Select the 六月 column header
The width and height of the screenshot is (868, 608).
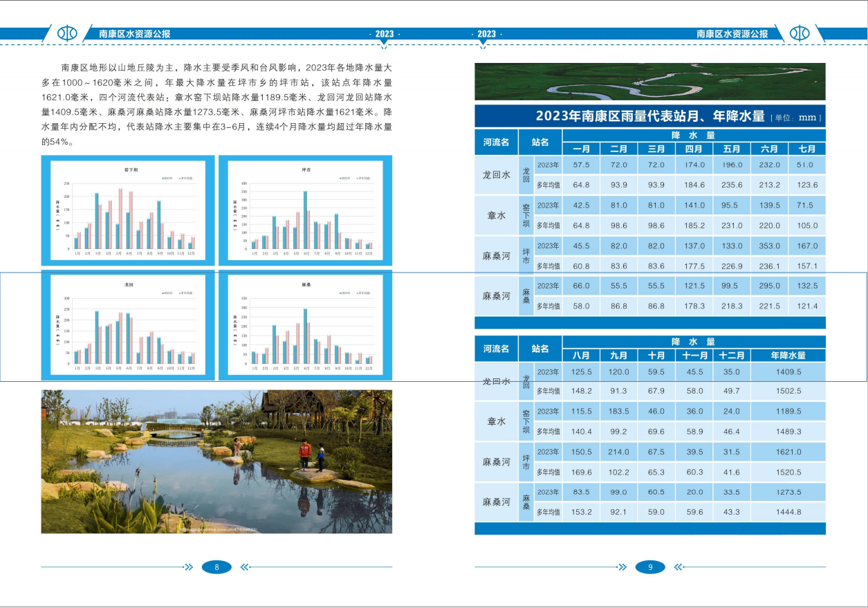(x=769, y=149)
